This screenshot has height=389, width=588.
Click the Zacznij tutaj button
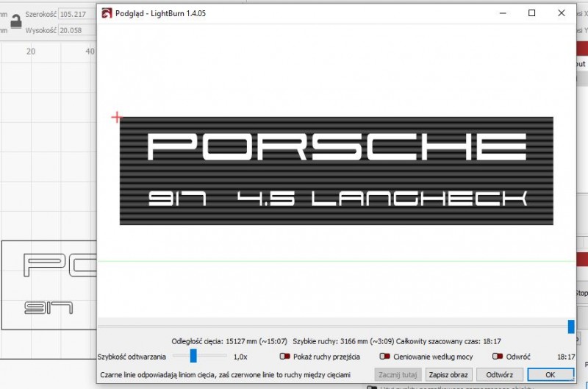[x=398, y=374]
